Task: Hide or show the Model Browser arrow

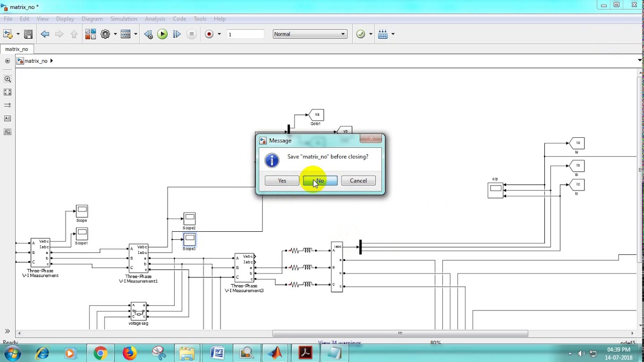Action: [x=8, y=61]
